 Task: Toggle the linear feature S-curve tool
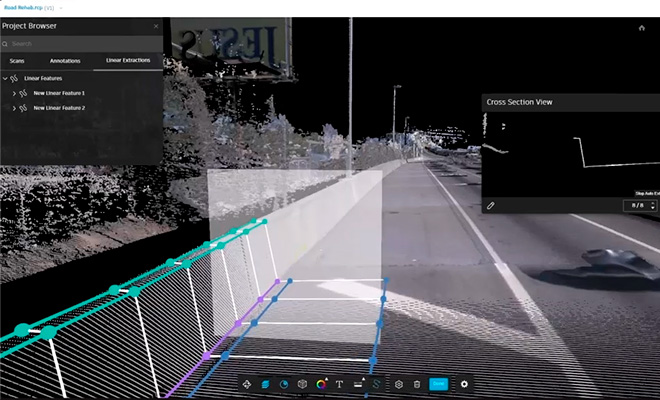(x=377, y=384)
